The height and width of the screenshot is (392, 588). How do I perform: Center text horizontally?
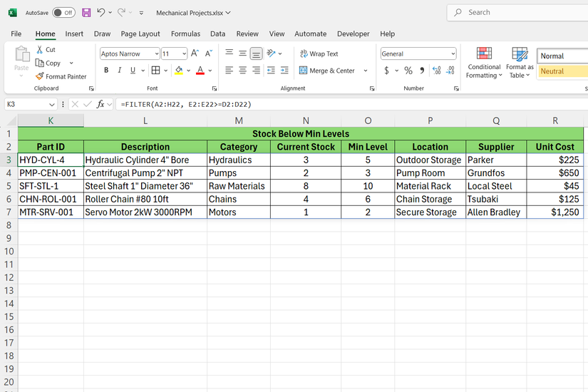click(242, 70)
